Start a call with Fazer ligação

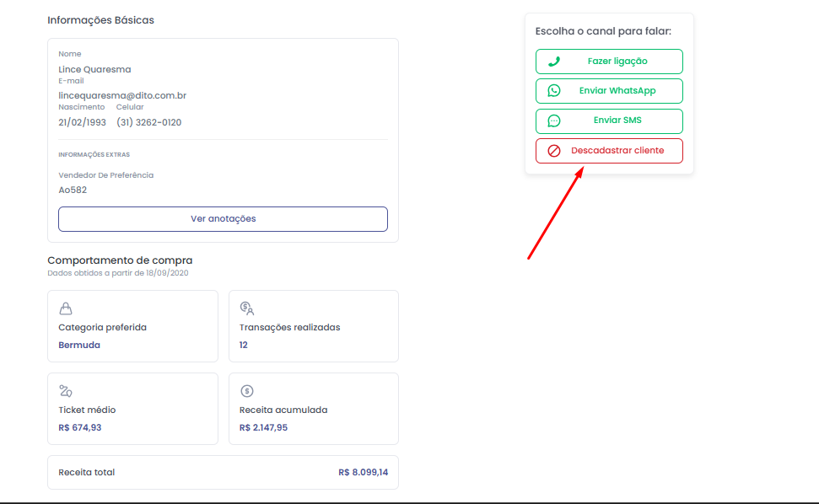click(609, 62)
